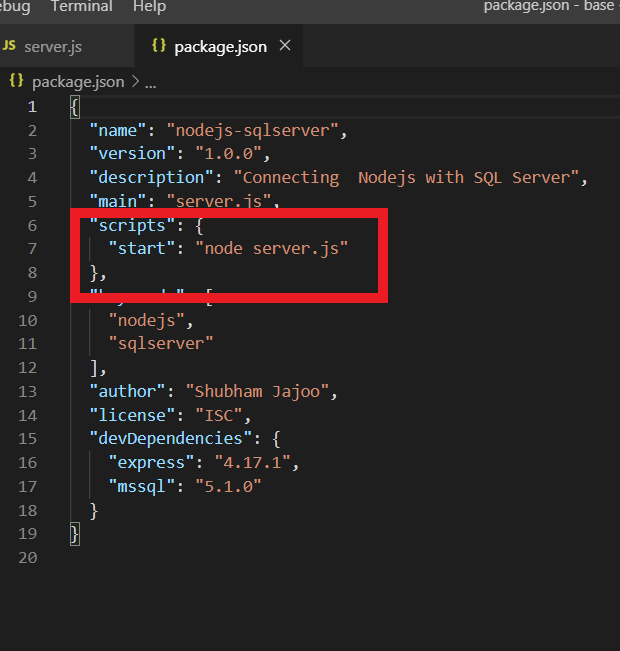Click the "license" key
Image resolution: width=620 pixels, height=651 pixels.
coord(132,415)
